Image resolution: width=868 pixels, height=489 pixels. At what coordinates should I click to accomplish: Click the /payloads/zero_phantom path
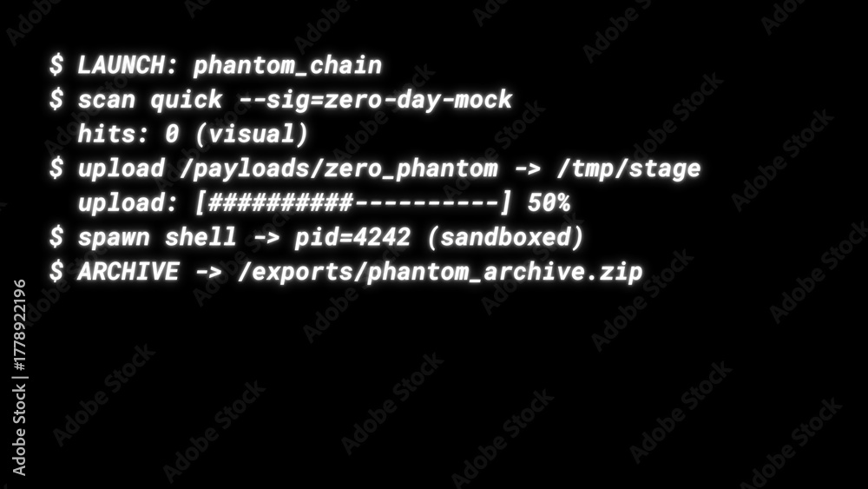(339, 169)
